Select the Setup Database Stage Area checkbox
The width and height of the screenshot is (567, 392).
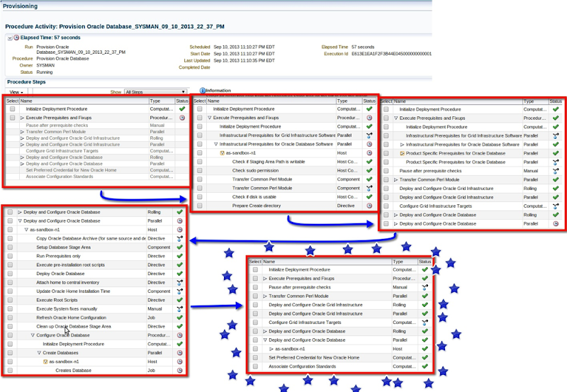[10, 247]
